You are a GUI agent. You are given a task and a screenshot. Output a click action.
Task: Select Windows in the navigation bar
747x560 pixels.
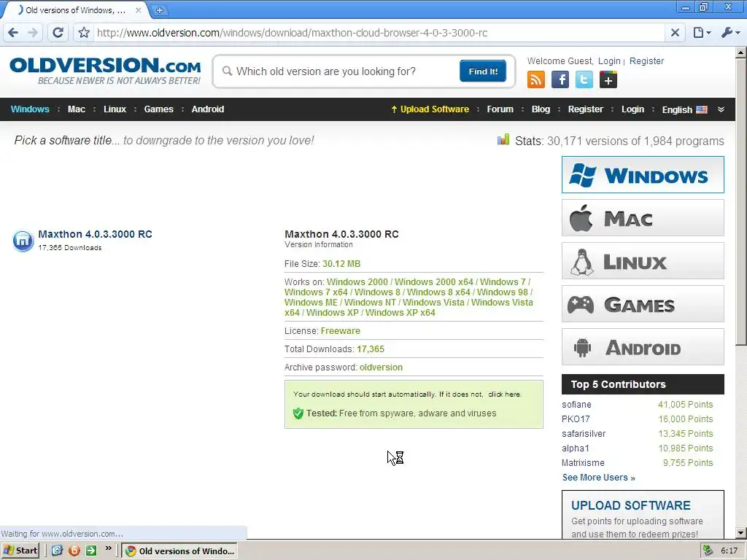click(30, 109)
